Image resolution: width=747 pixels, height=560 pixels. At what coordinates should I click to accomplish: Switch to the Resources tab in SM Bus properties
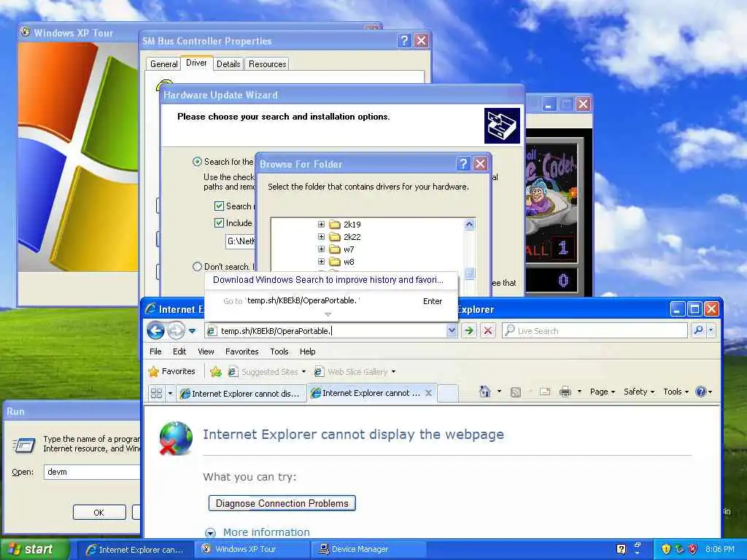[x=267, y=64]
